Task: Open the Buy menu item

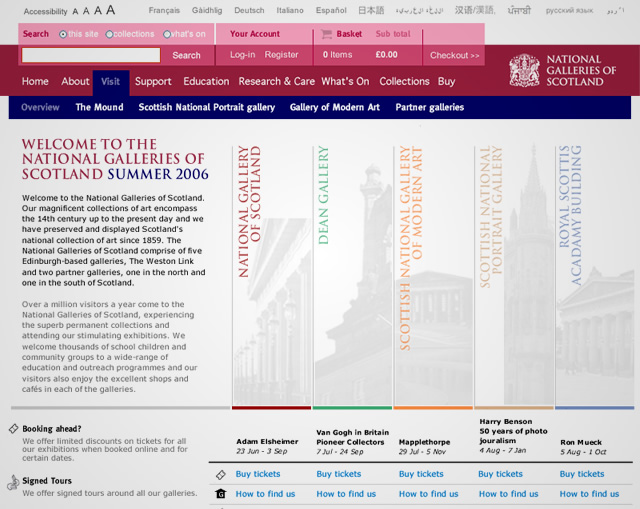Action: coord(446,82)
